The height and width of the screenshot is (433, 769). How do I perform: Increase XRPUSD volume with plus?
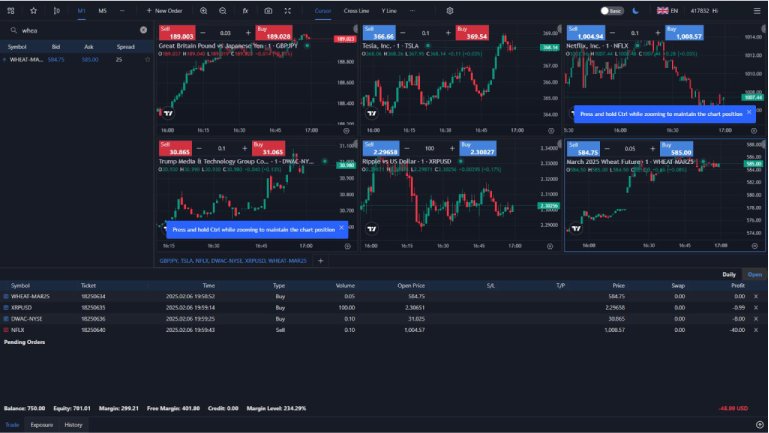[452, 149]
